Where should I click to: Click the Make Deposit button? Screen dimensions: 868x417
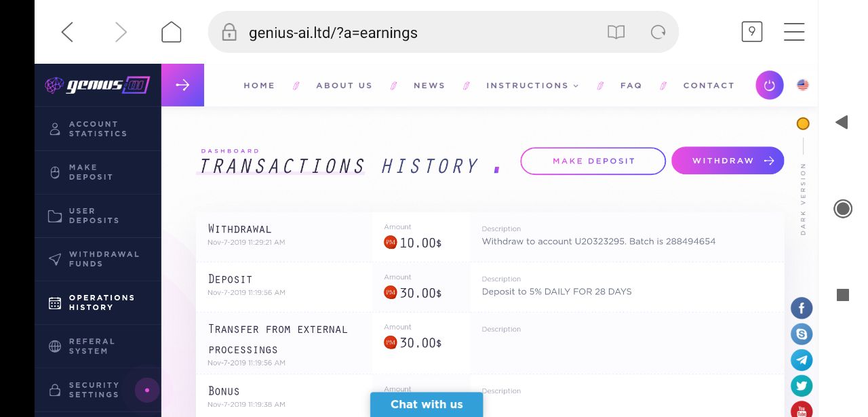point(593,161)
